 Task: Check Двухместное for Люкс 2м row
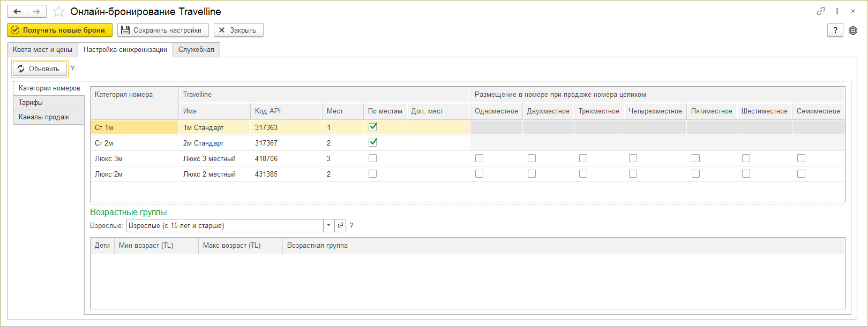[x=532, y=174]
